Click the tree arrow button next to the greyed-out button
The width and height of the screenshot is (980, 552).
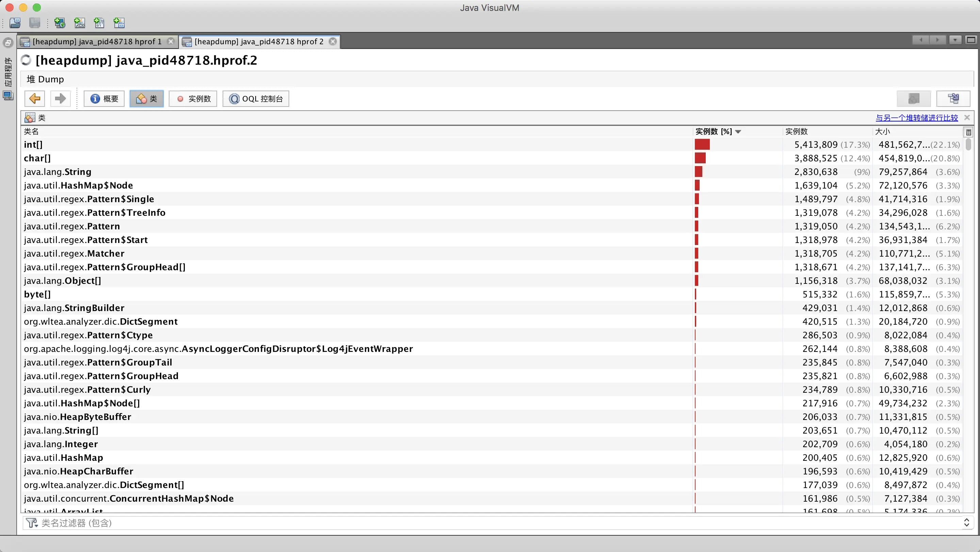point(953,99)
